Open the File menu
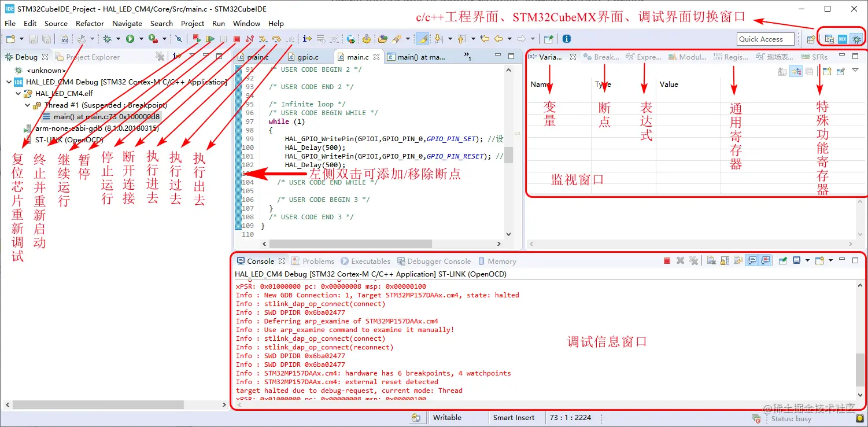The image size is (868, 427). (10, 23)
